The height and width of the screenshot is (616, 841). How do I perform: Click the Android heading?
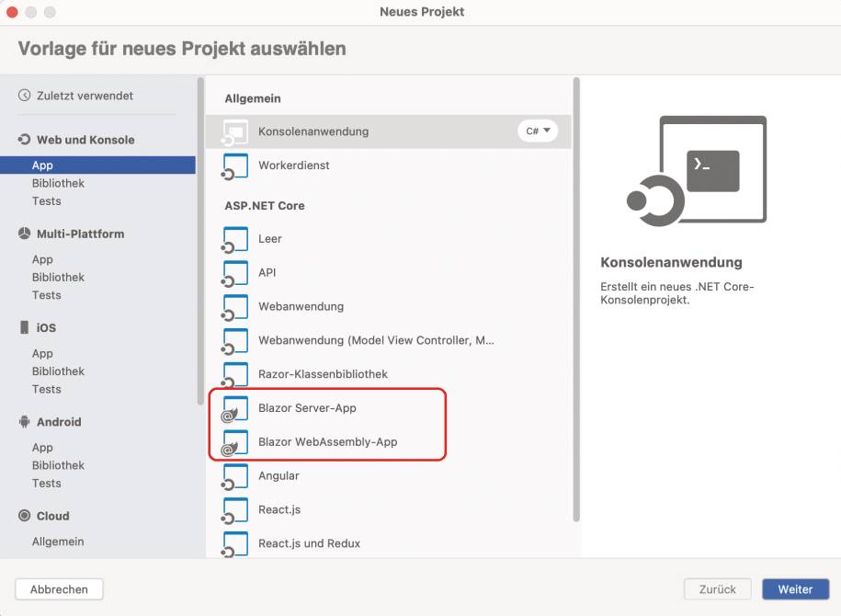click(x=59, y=422)
